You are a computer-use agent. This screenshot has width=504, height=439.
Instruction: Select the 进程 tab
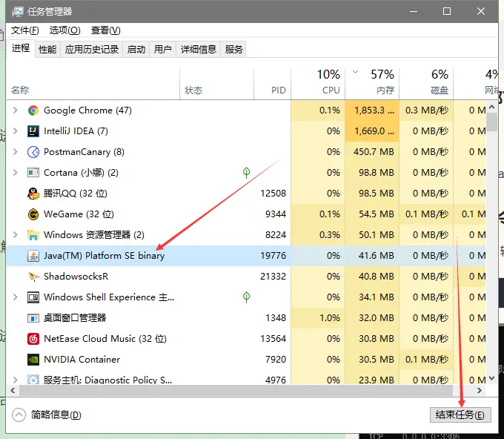pos(21,48)
